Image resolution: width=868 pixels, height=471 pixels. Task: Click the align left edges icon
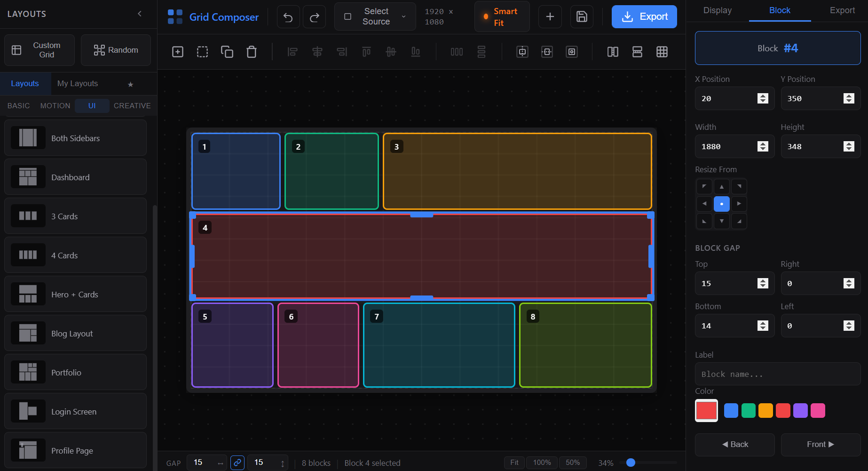click(x=292, y=52)
